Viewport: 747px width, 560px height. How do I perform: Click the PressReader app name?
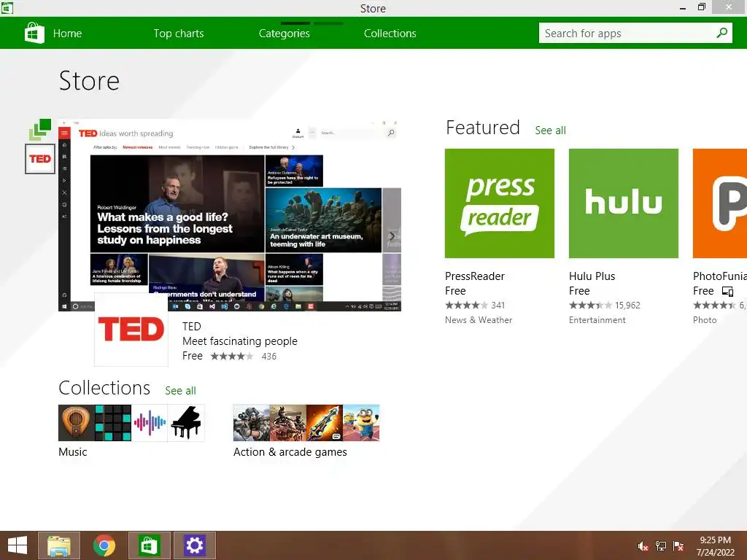pos(474,276)
